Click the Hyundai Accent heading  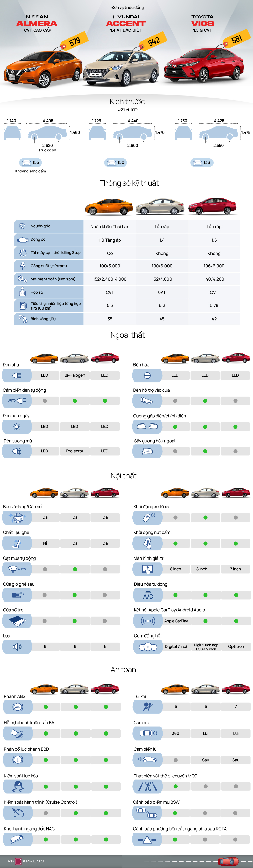pyautogui.click(x=126, y=23)
